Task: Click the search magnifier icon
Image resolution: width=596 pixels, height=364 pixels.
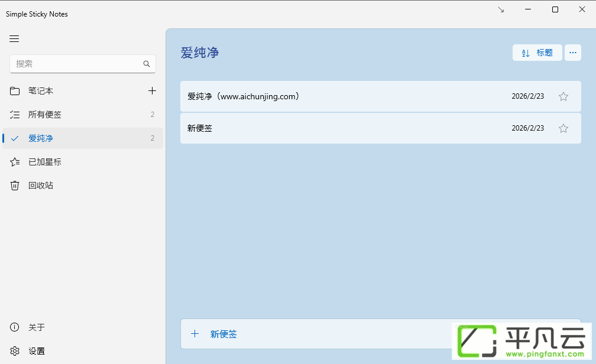Action: pos(147,64)
